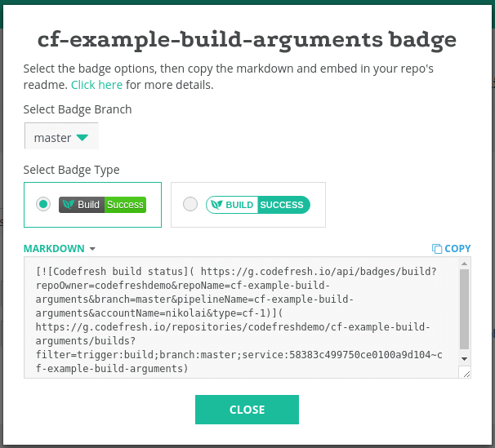Choose the second badge type card

(x=248, y=205)
